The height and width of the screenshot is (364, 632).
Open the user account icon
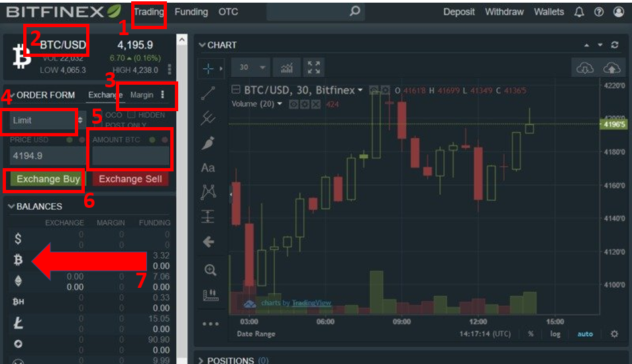click(x=618, y=12)
